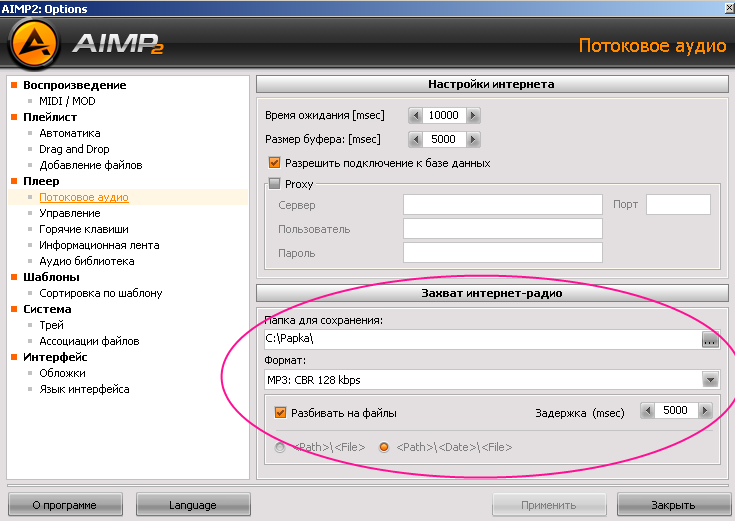This screenshot has height=521, width=735.
Task: Open the Система settings section
Action: [47, 309]
